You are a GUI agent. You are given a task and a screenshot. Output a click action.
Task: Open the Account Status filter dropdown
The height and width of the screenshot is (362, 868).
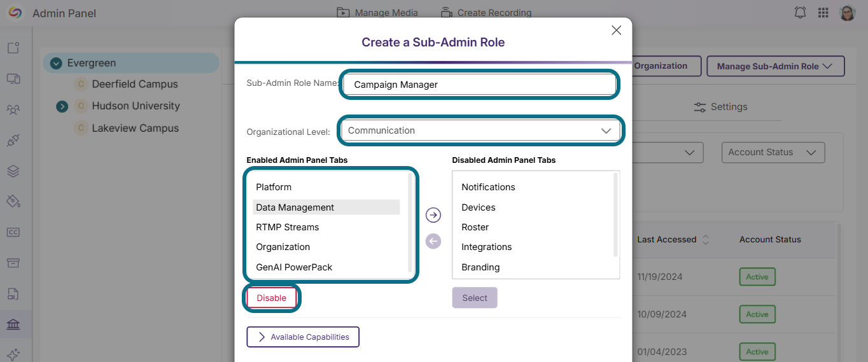(773, 152)
